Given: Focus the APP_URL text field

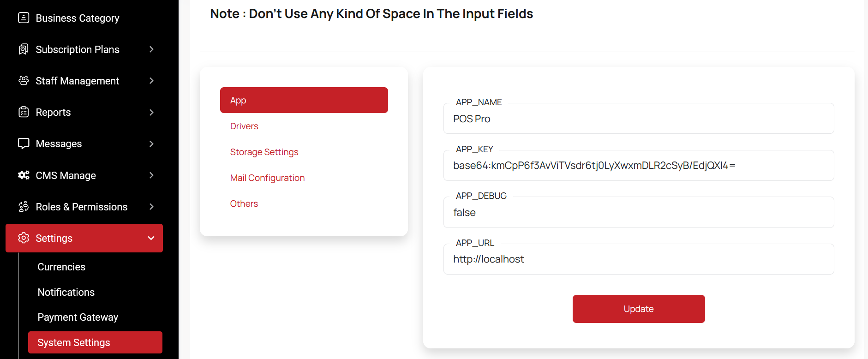Looking at the screenshot, I should tap(638, 259).
